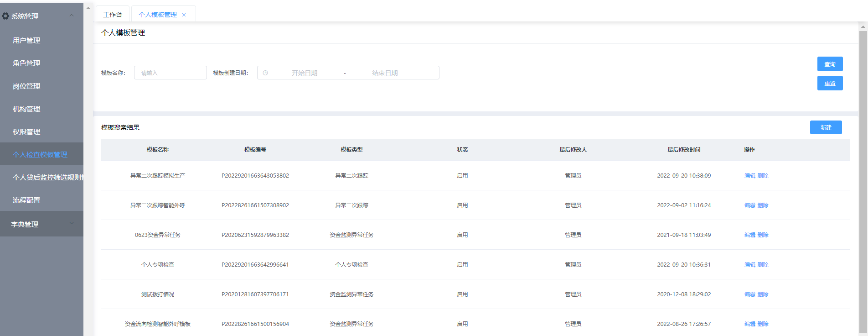Delete the 异常二次跟踪模拟生产 template
Screen dimensions: 868x336
point(763,175)
